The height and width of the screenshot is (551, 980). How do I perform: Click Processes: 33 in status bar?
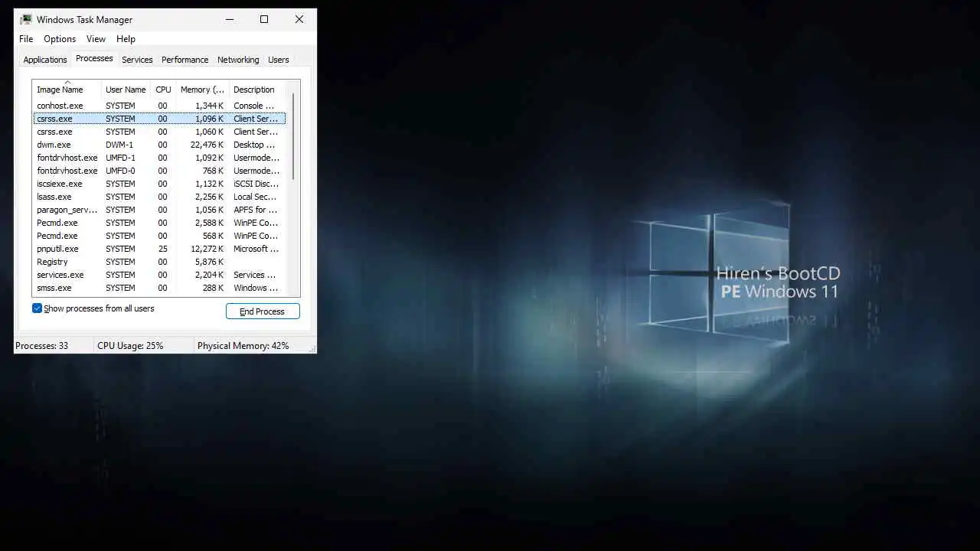(42, 346)
